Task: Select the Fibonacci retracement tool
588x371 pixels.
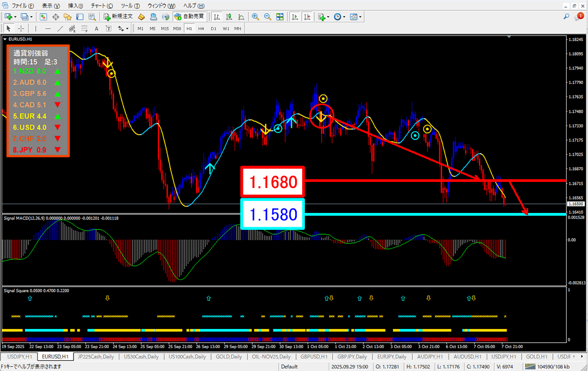Action: click(x=84, y=28)
